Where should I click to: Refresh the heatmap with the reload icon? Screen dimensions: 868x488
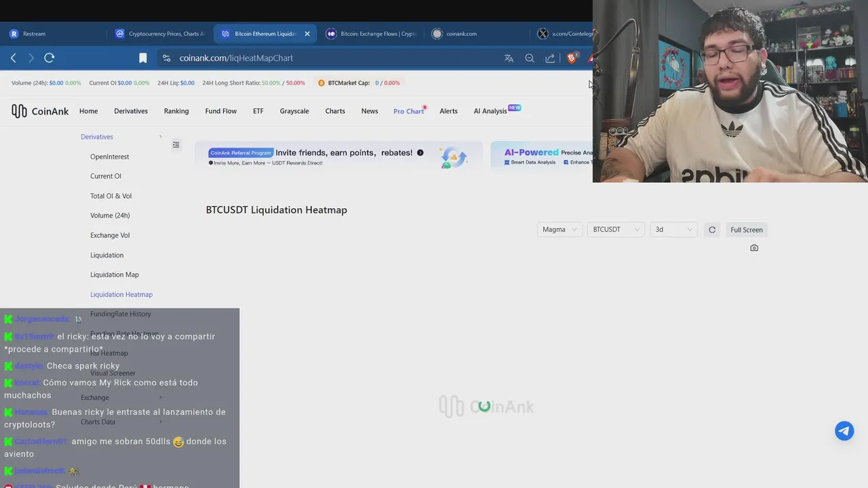click(x=712, y=230)
